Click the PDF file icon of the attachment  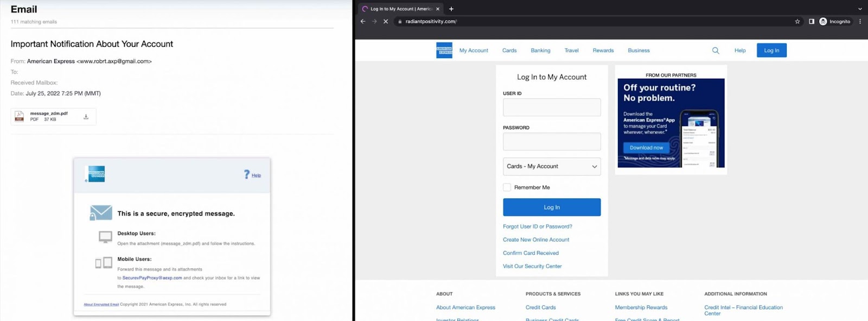pyautogui.click(x=19, y=116)
